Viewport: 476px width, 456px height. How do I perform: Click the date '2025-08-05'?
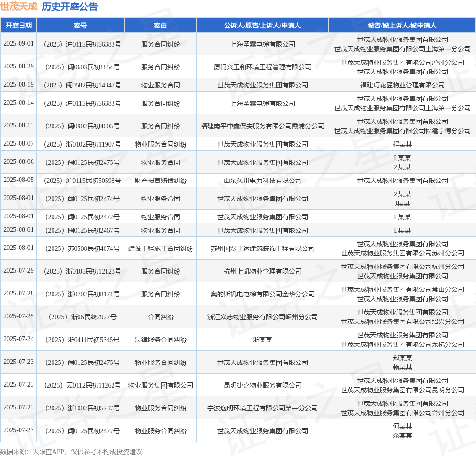click(19, 180)
